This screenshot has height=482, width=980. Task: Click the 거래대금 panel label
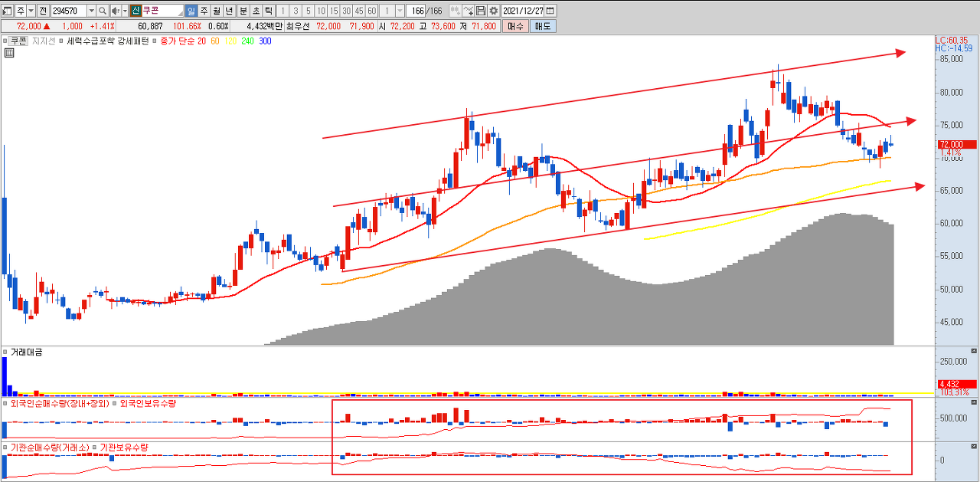pos(27,352)
